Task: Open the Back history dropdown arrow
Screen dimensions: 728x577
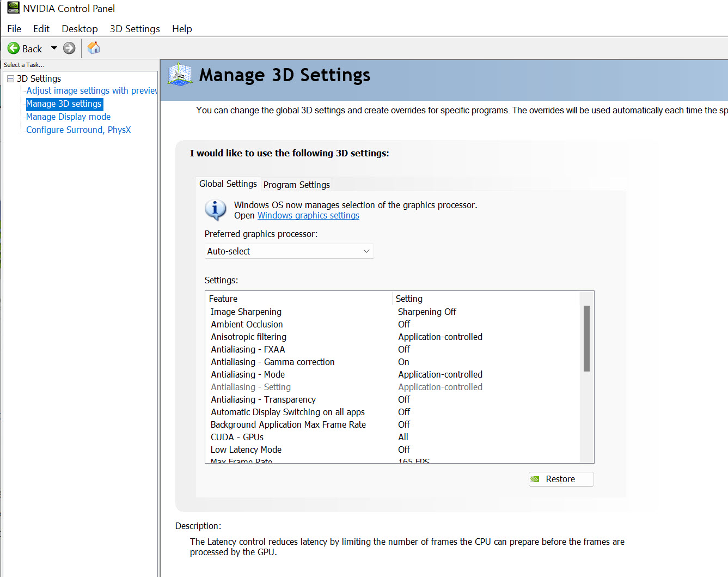Action: coord(54,48)
